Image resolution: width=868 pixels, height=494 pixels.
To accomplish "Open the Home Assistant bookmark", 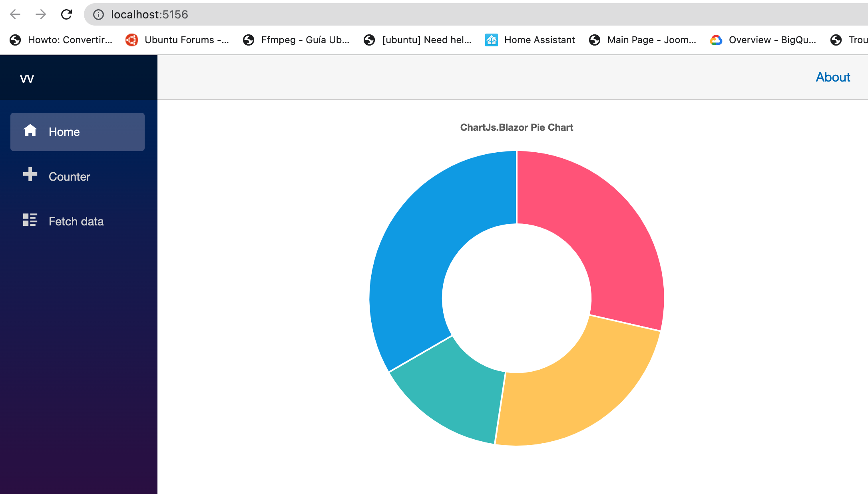I will (530, 40).
